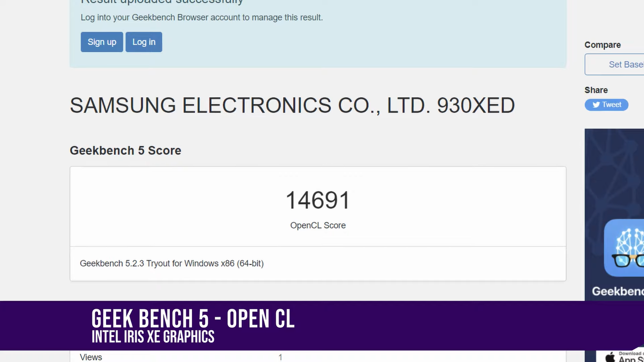Click the Set Baseline compare button
The width and height of the screenshot is (644, 362).
pos(615,65)
